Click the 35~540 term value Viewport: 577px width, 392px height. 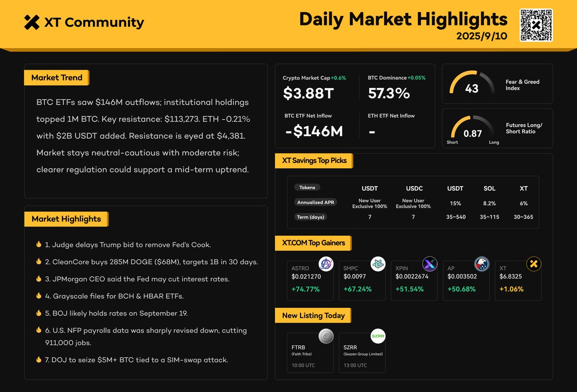pos(455,217)
